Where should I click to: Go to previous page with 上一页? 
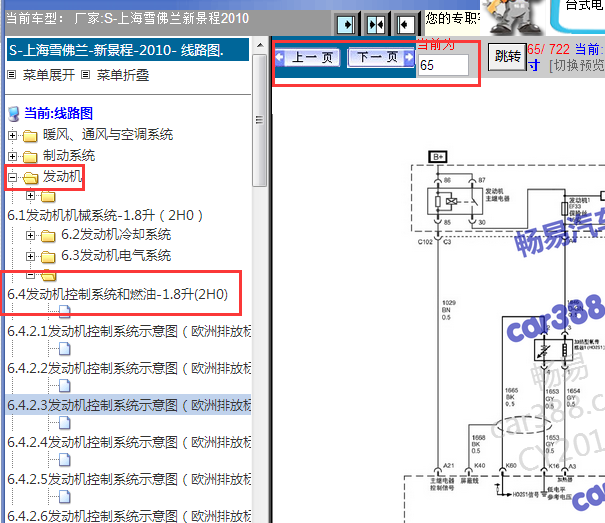point(308,58)
